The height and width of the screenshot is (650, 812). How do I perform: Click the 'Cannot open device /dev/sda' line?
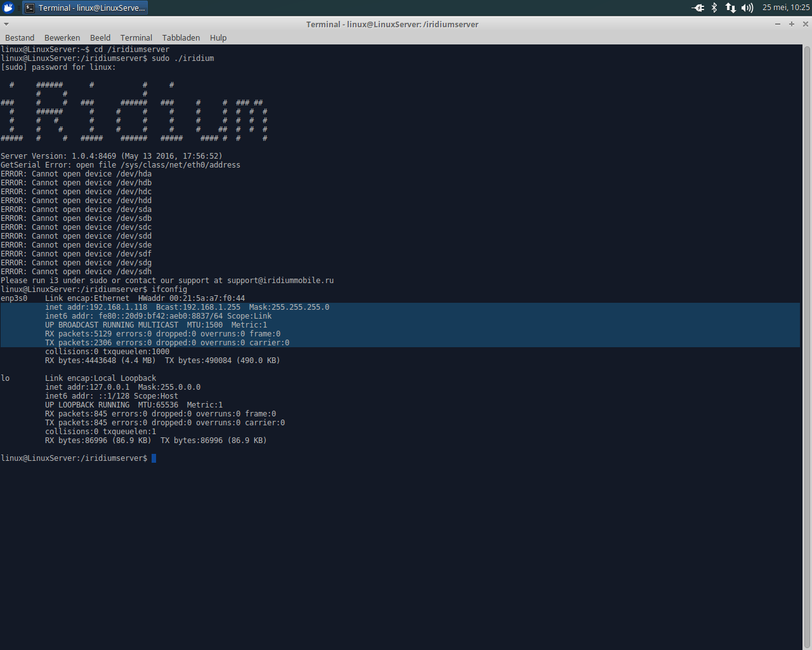coord(76,209)
